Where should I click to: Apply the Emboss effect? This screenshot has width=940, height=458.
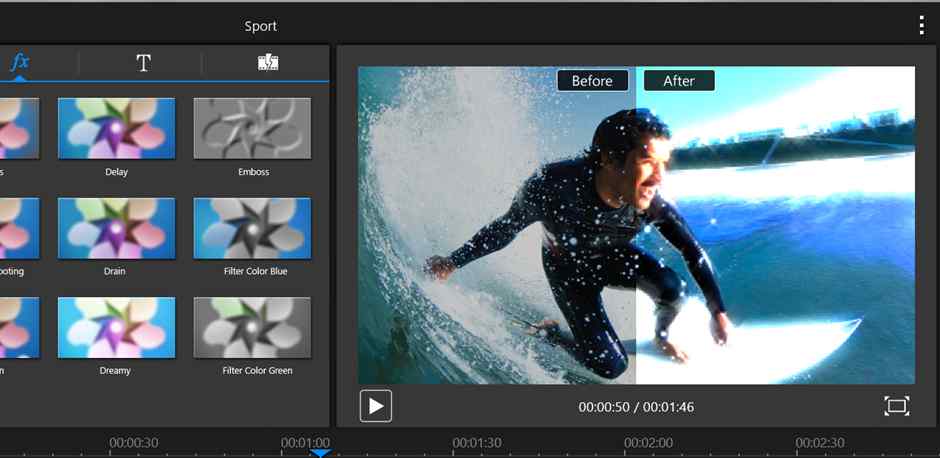[252, 129]
